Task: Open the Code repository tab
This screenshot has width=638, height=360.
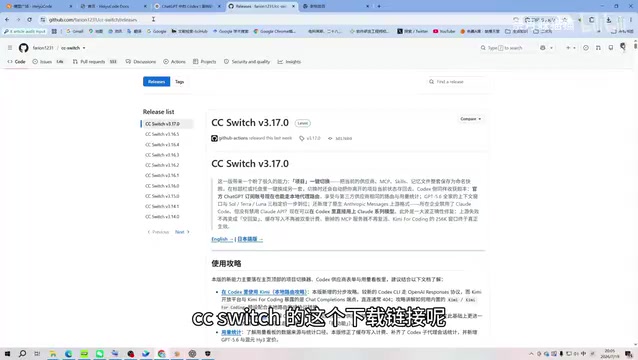Action: (x=16, y=62)
